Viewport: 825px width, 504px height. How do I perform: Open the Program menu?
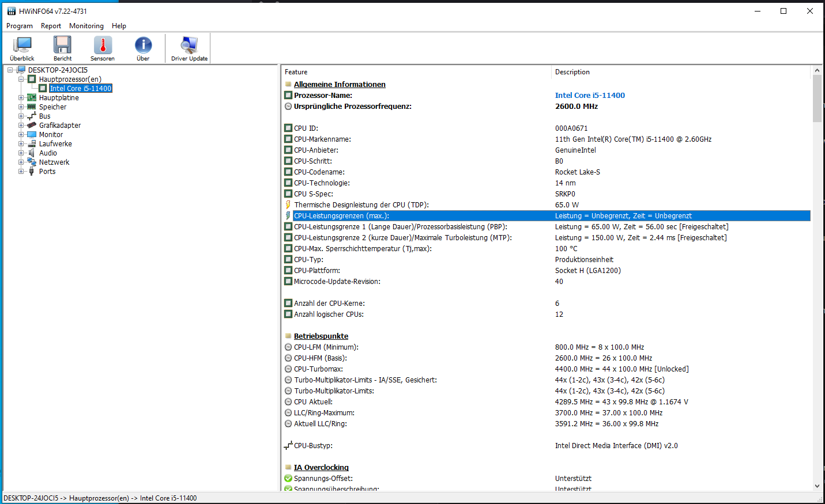(x=20, y=26)
